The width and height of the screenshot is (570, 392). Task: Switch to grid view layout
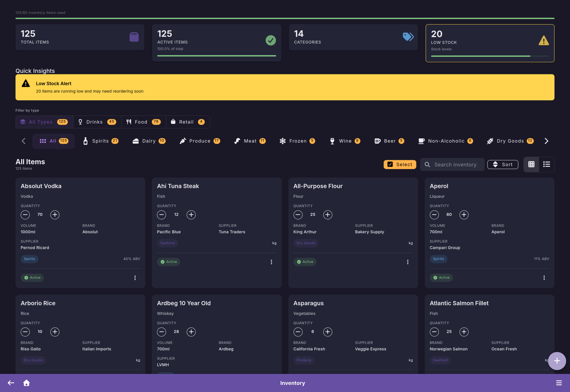531,164
